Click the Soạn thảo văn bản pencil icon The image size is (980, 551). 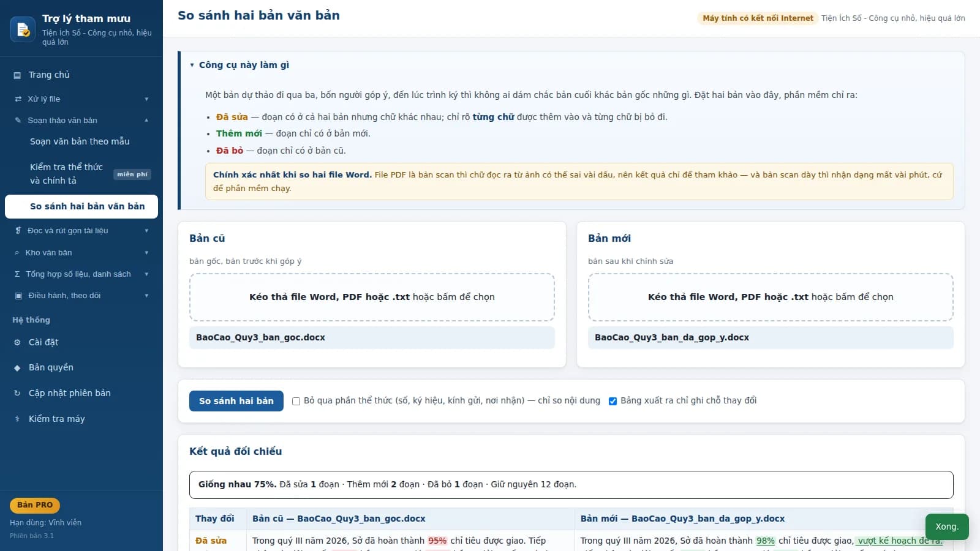point(18,121)
